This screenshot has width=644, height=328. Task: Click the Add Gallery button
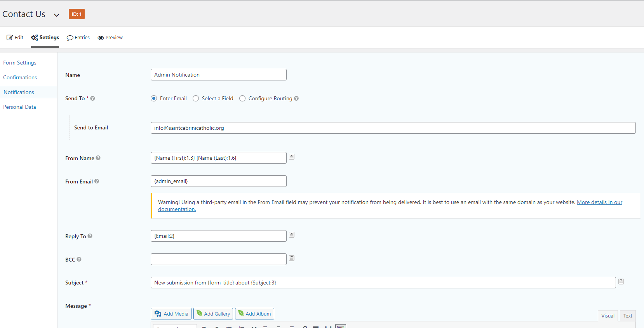(x=213, y=314)
